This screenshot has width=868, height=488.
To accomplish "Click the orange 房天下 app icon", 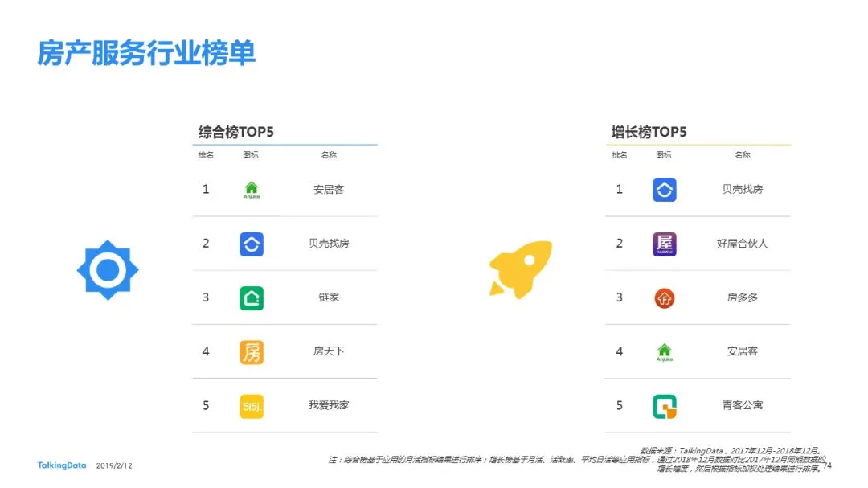I will coord(252,352).
